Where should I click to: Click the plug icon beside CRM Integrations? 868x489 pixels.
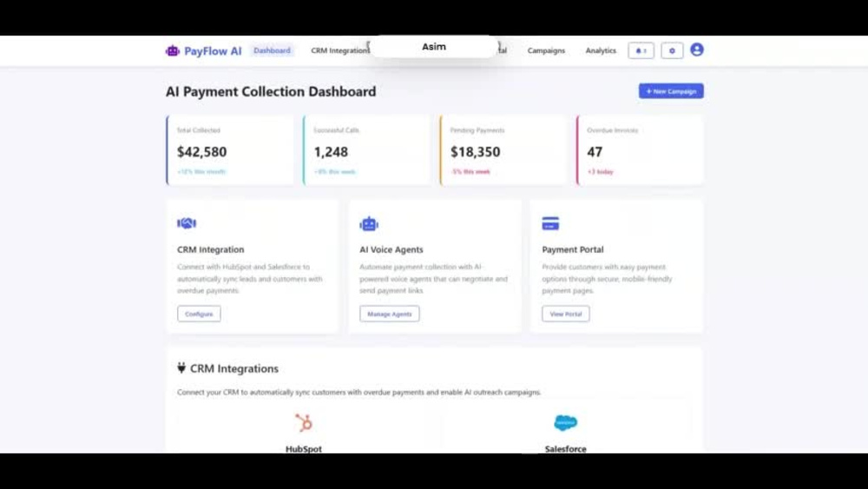pyautogui.click(x=181, y=367)
